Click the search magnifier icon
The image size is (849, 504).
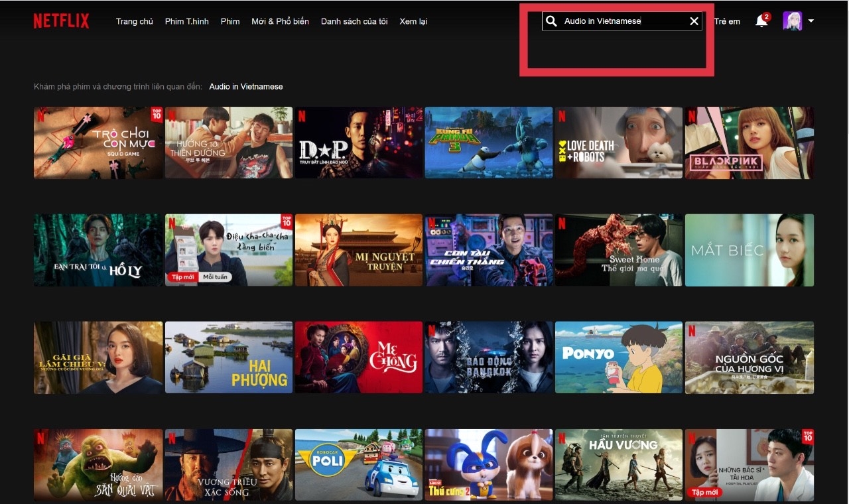(x=551, y=21)
